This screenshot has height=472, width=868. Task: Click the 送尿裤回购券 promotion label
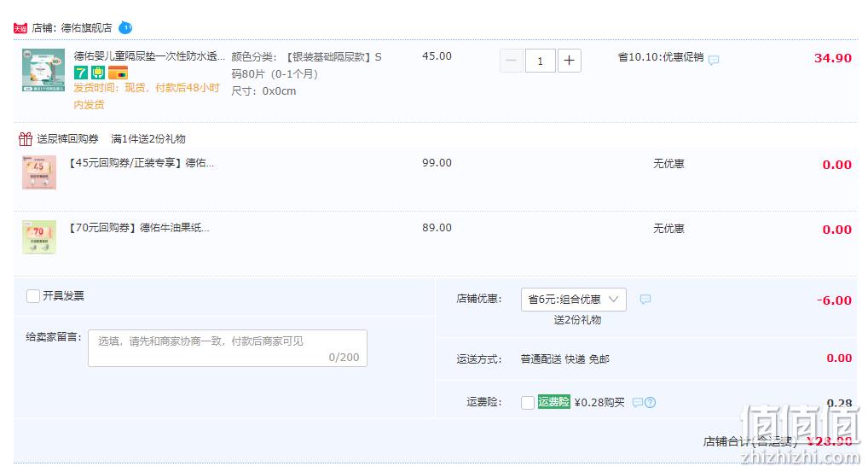pyautogui.click(x=67, y=138)
